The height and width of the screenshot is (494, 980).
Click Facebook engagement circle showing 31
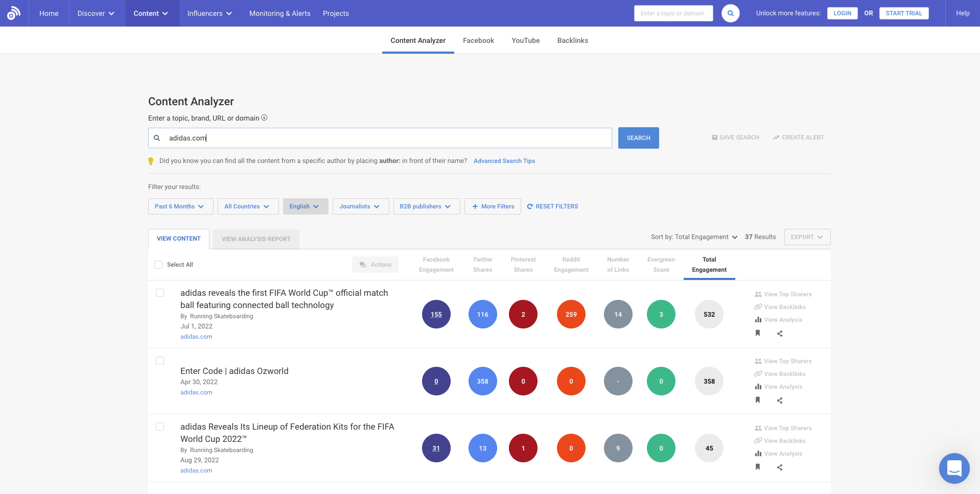point(436,448)
